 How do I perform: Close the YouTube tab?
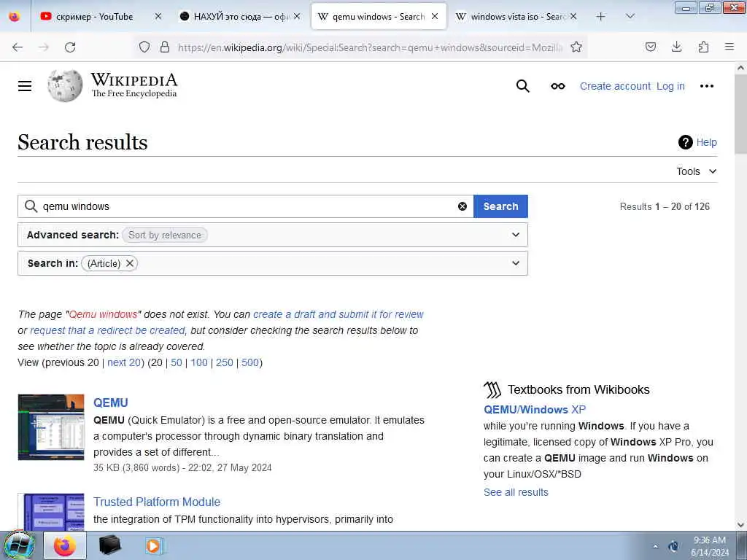click(x=158, y=16)
